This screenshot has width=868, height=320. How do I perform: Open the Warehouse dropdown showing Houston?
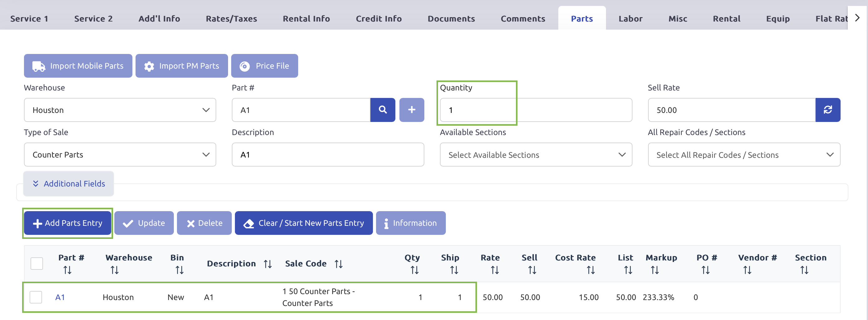click(x=120, y=110)
